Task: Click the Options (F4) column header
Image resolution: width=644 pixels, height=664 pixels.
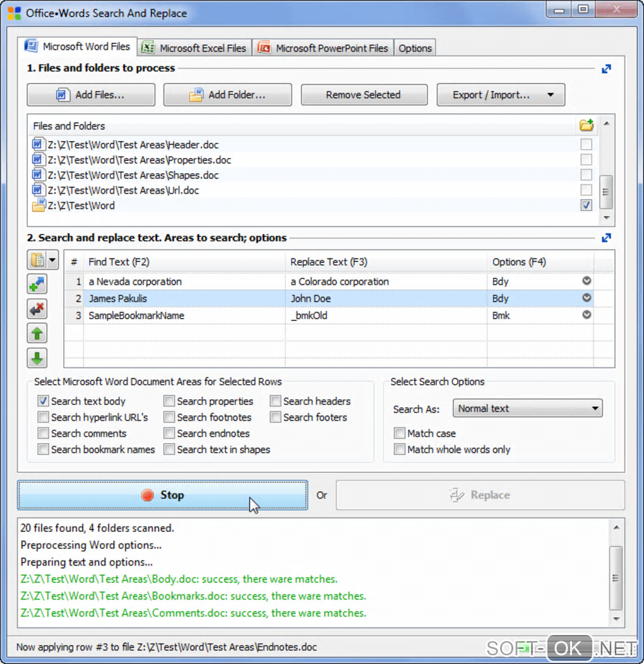Action: (x=540, y=262)
